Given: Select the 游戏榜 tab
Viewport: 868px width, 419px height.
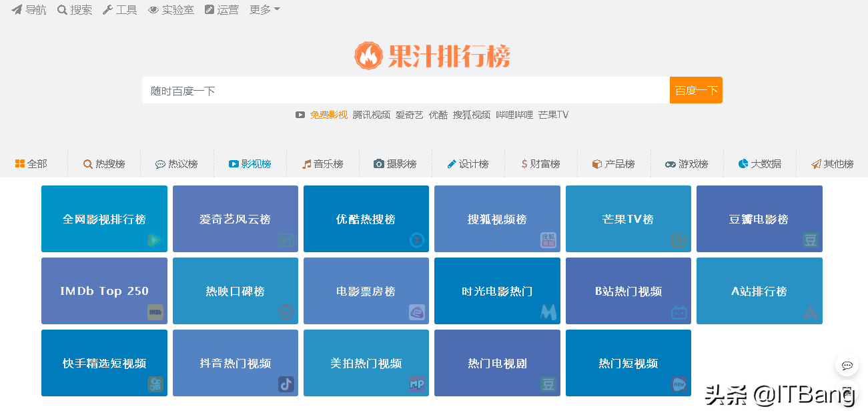Looking at the screenshot, I should coord(687,163).
